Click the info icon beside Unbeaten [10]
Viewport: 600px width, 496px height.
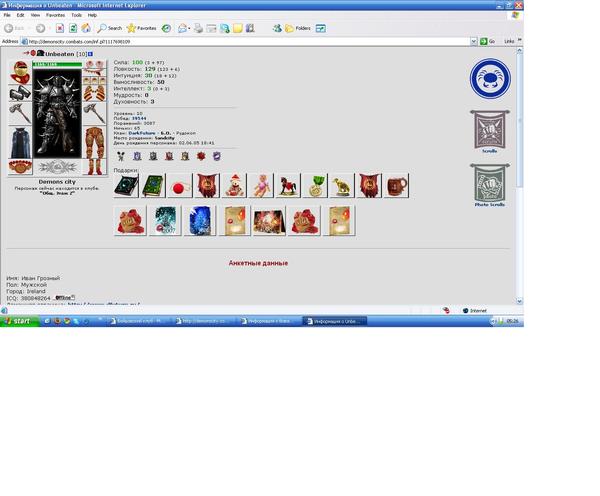point(90,54)
